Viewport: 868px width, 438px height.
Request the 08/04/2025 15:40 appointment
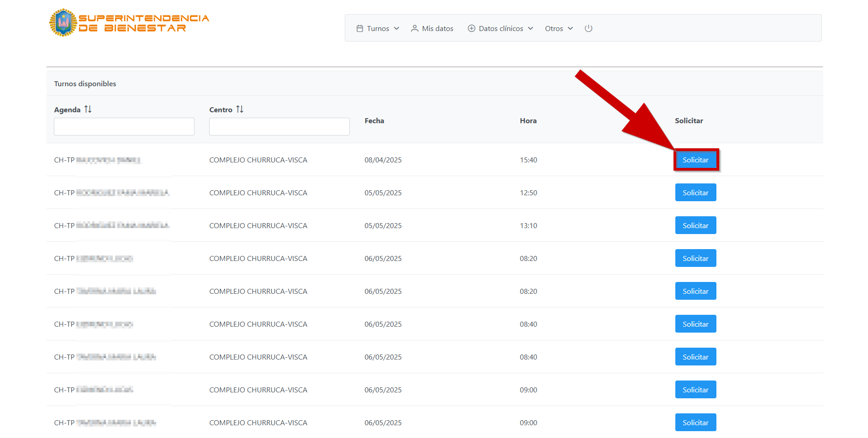(695, 160)
